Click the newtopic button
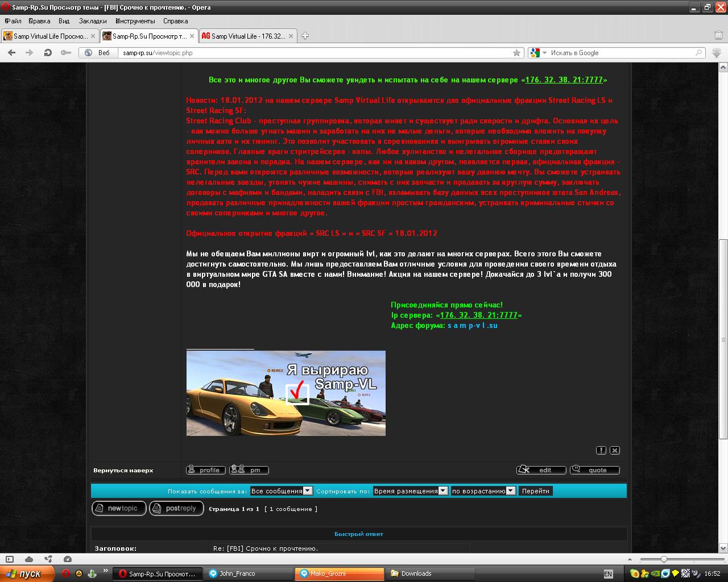 click(119, 508)
